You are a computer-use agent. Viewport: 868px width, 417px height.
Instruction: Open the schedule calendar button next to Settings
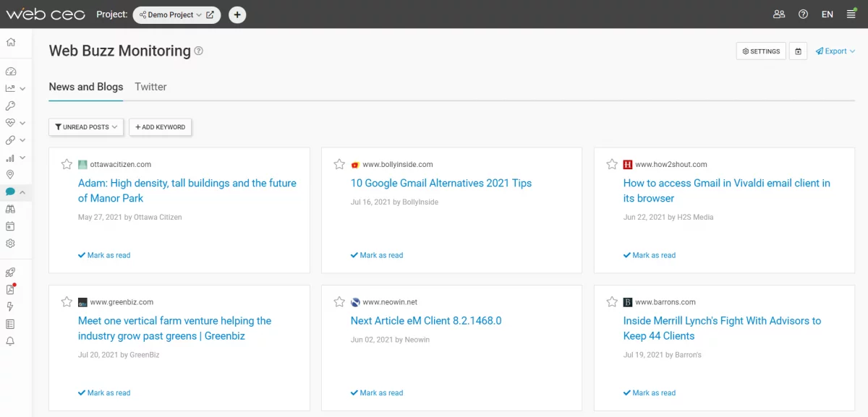(798, 51)
